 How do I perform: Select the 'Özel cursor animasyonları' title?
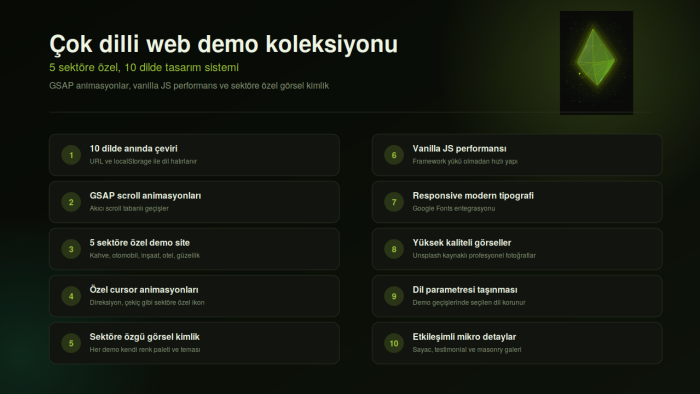144,290
